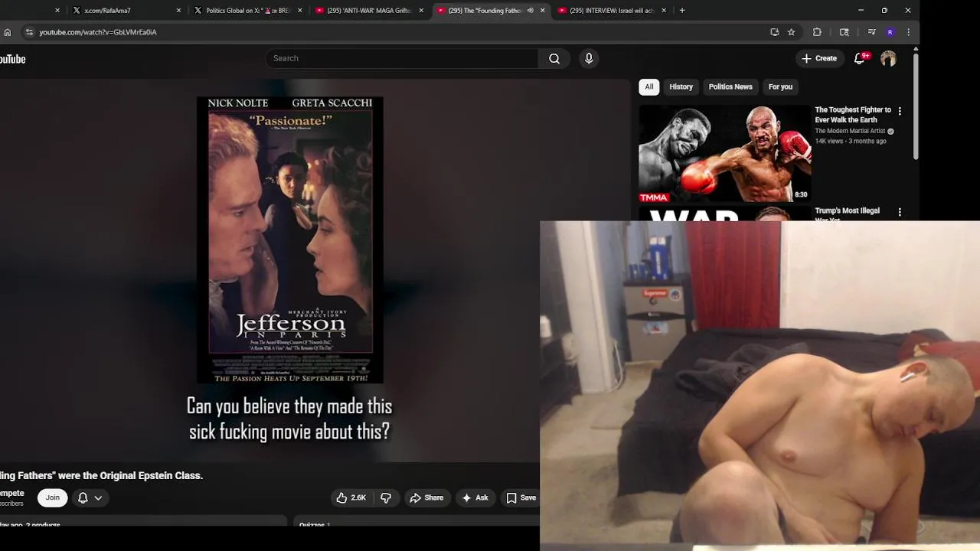Close the 'ANTI-WAR' MAGA Grifter tab

(421, 11)
